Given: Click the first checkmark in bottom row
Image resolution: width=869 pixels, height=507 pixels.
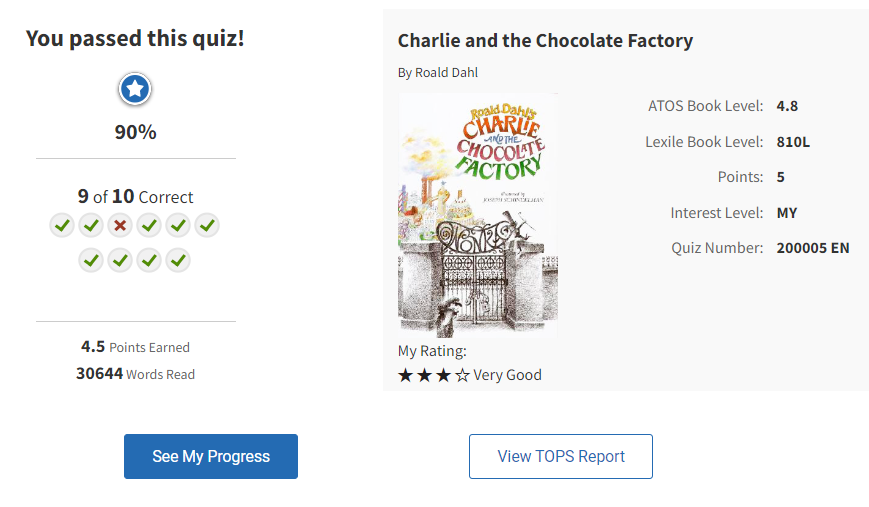Looking at the screenshot, I should pos(91,261).
